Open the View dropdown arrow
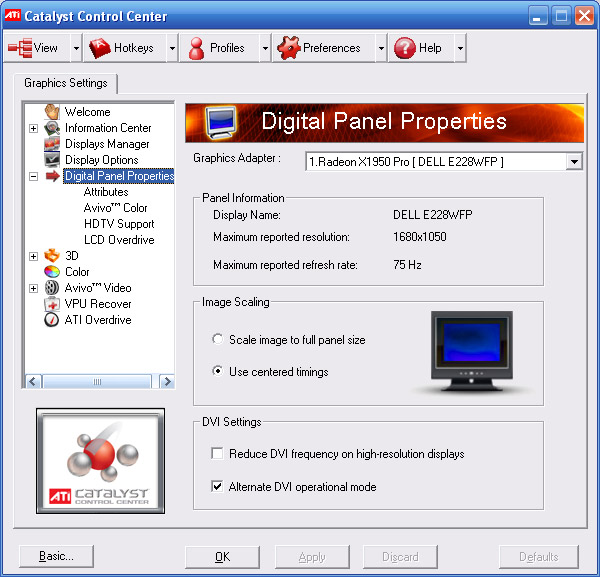 (x=77, y=48)
